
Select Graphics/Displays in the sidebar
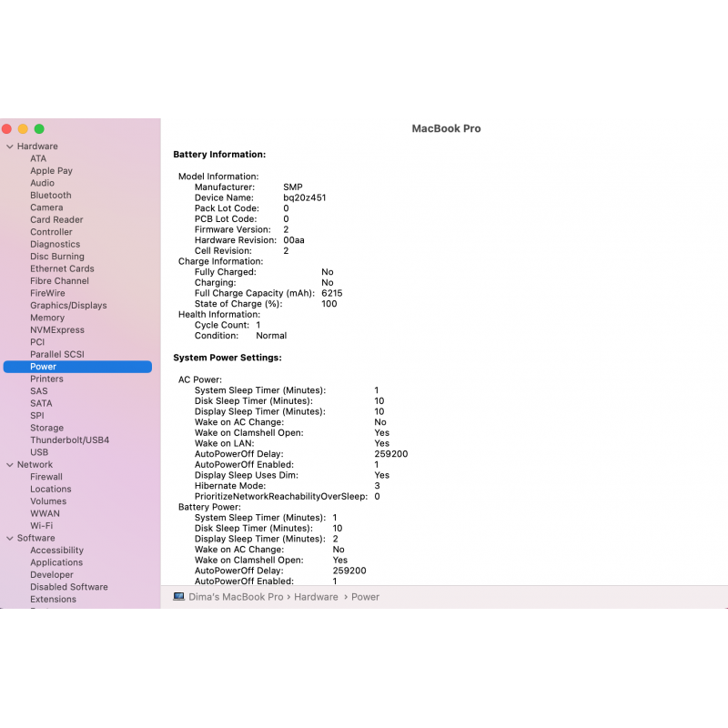coord(68,306)
